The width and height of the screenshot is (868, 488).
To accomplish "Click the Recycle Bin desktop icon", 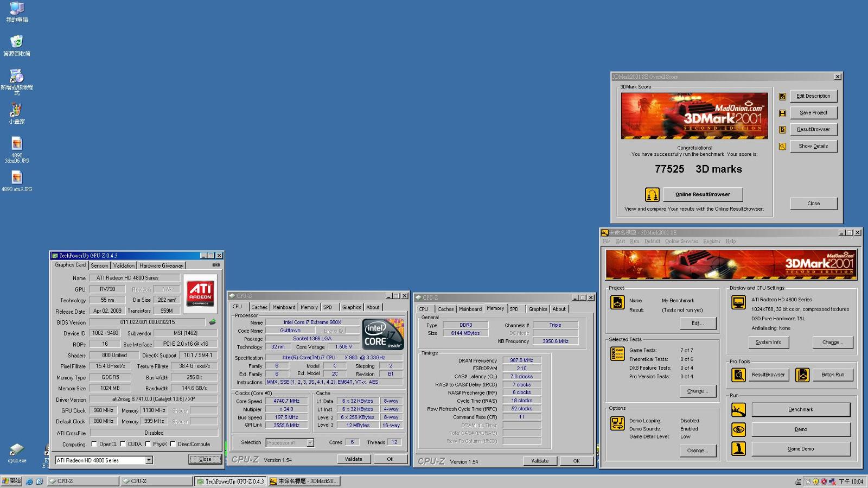I will click(x=17, y=46).
